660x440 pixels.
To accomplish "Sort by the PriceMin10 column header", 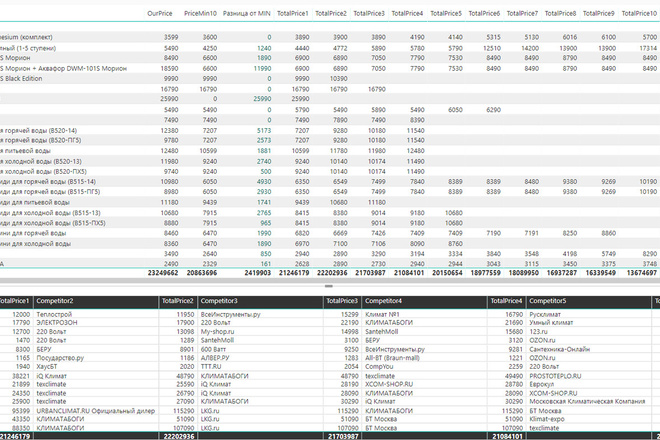I will (200, 13).
